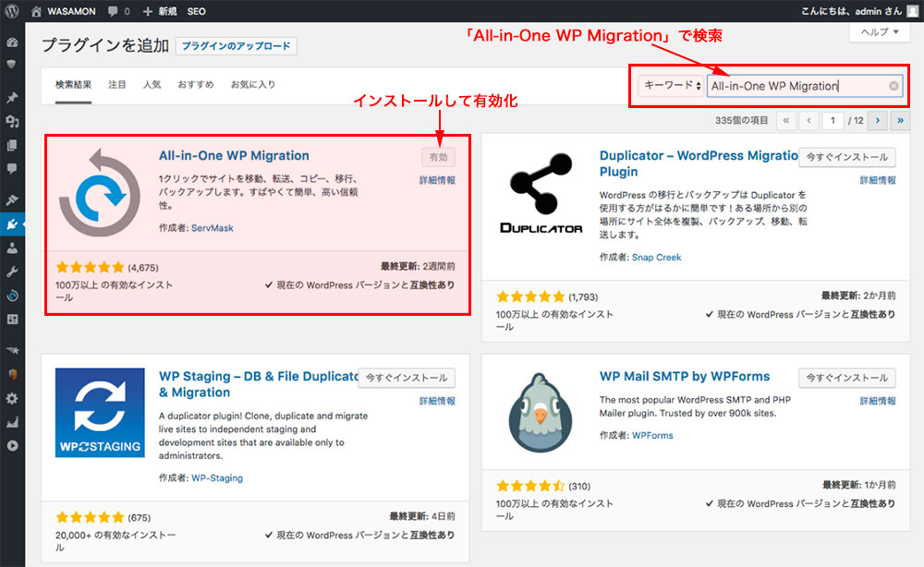
Task: Open Posts via the pushpin icon
Action: [x=12, y=98]
